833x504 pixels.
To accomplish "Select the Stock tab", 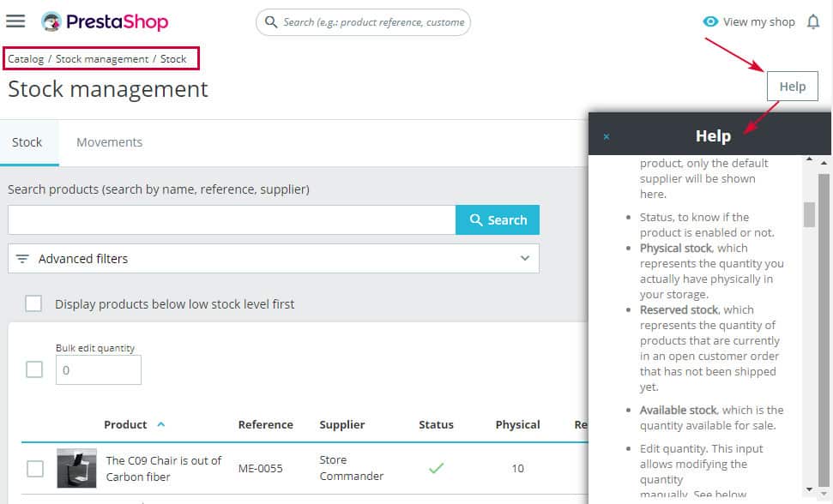I will tap(27, 142).
